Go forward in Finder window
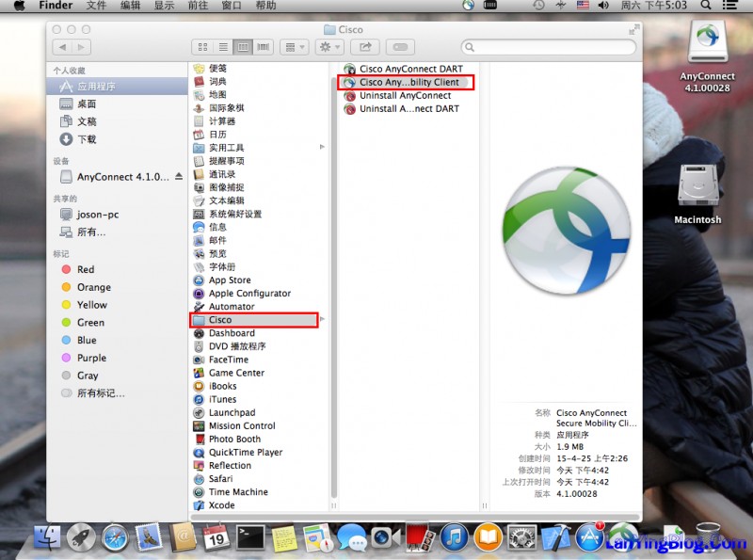This screenshot has width=753, height=560. point(81,47)
